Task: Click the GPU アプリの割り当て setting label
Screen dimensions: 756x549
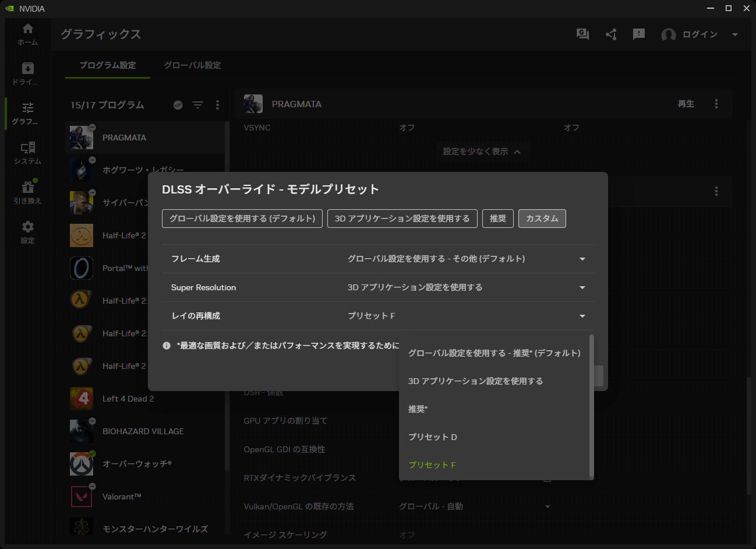Action: tap(285, 421)
